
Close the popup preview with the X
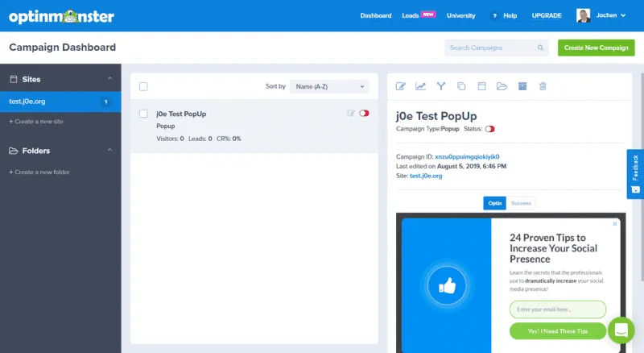point(615,224)
